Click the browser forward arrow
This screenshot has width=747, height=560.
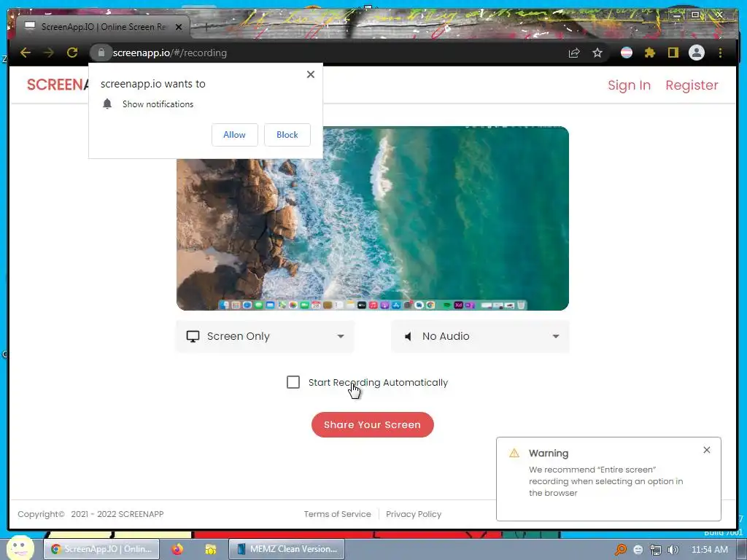(x=49, y=52)
